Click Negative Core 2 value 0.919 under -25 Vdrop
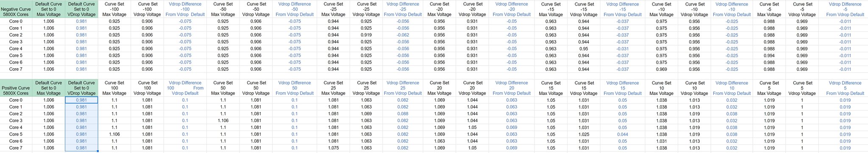The width and height of the screenshot is (868, 153). (x=366, y=35)
